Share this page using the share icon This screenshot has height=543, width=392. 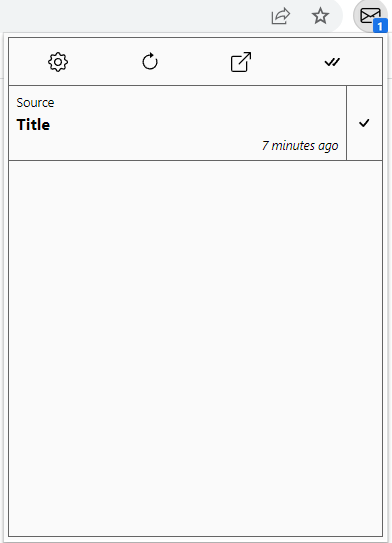tap(280, 16)
